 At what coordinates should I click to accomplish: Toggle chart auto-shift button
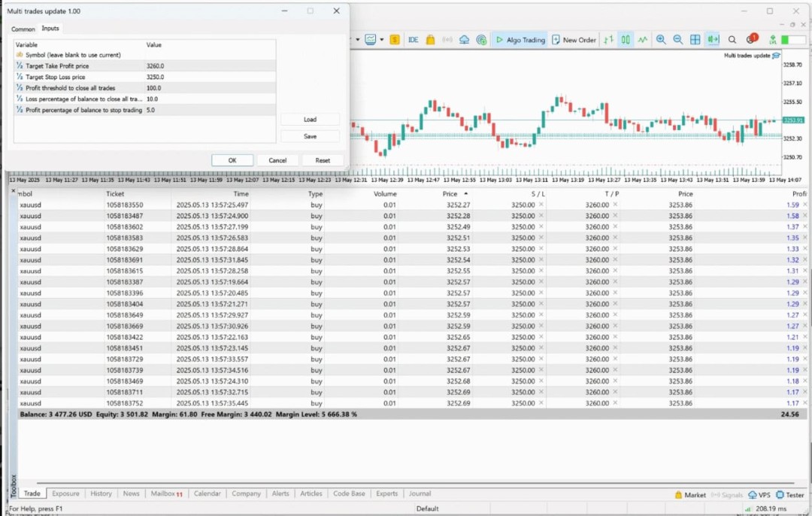[x=713, y=40]
